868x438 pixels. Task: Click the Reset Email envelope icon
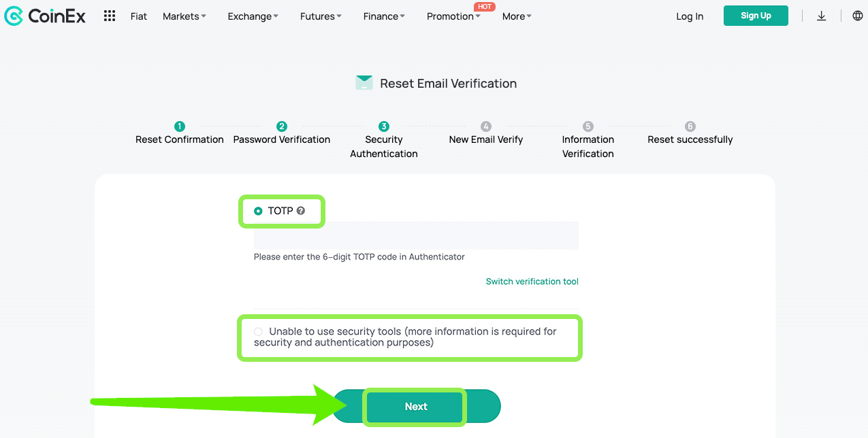(364, 83)
